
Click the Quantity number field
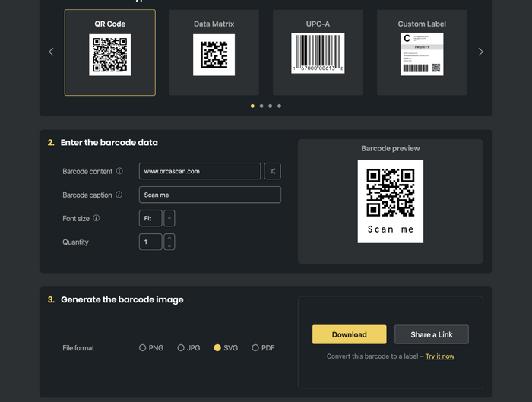click(x=150, y=242)
